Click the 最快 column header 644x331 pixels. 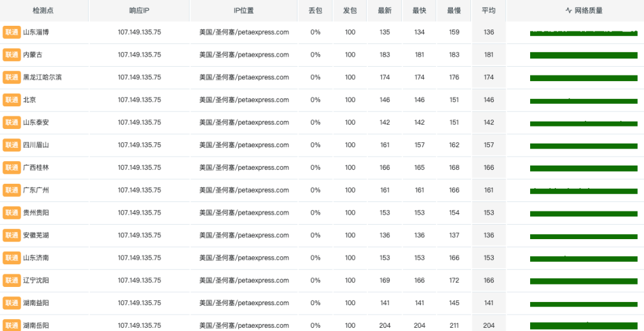(419, 11)
